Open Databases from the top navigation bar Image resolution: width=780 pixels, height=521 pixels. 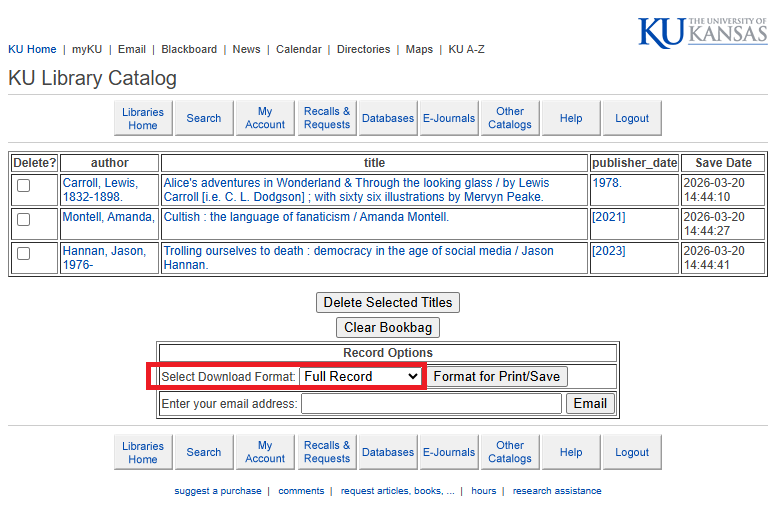pyautogui.click(x=388, y=119)
